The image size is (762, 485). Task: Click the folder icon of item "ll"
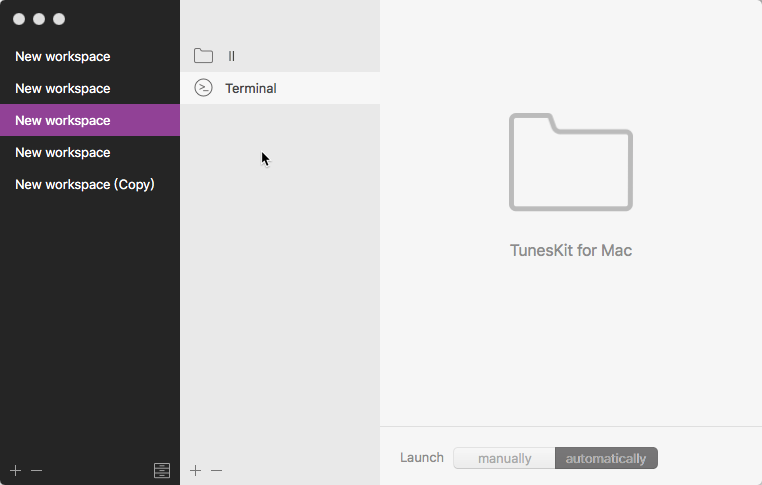point(203,56)
